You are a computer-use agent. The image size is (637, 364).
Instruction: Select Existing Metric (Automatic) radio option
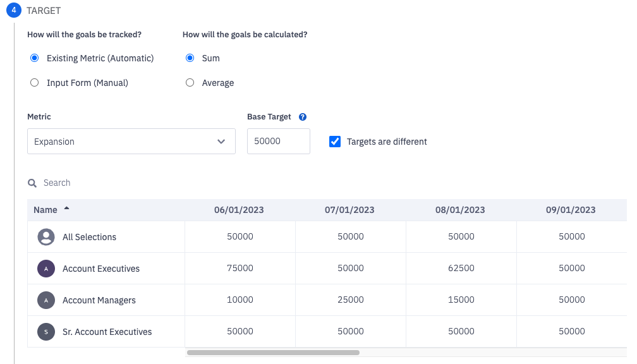(35, 58)
